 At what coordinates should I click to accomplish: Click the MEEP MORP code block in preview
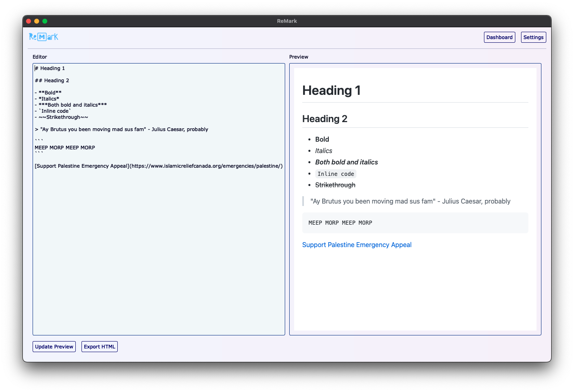[415, 223]
